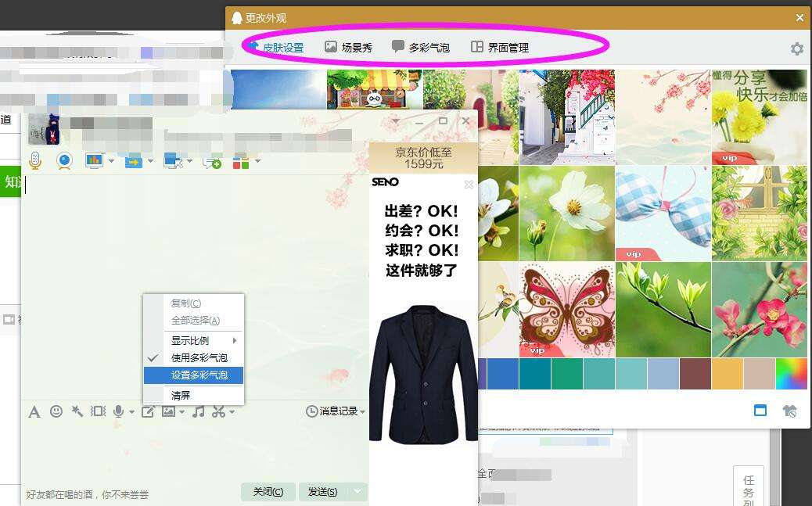This screenshot has height=506, width=812.
Task: Uncheck 使用多彩气泡 in the context menu
Action: tap(199, 357)
